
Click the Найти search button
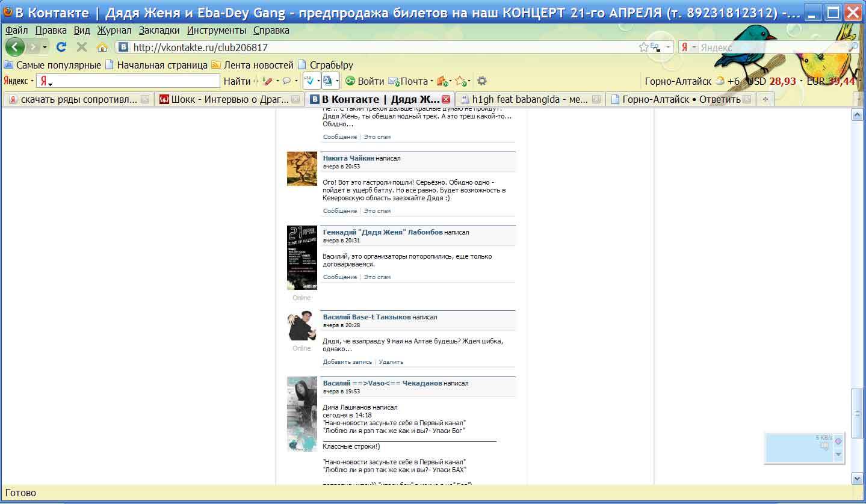pos(237,81)
